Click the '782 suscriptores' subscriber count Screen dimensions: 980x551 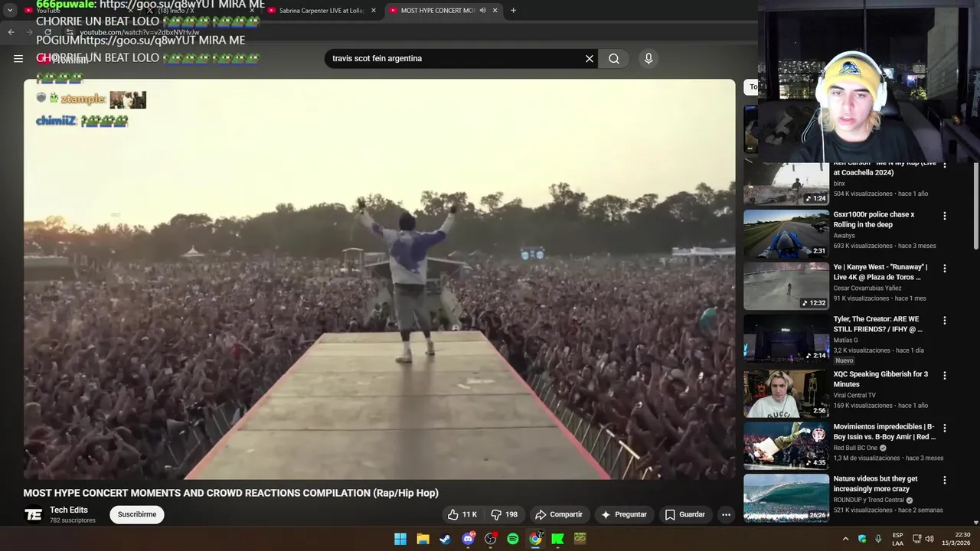pos(73,520)
